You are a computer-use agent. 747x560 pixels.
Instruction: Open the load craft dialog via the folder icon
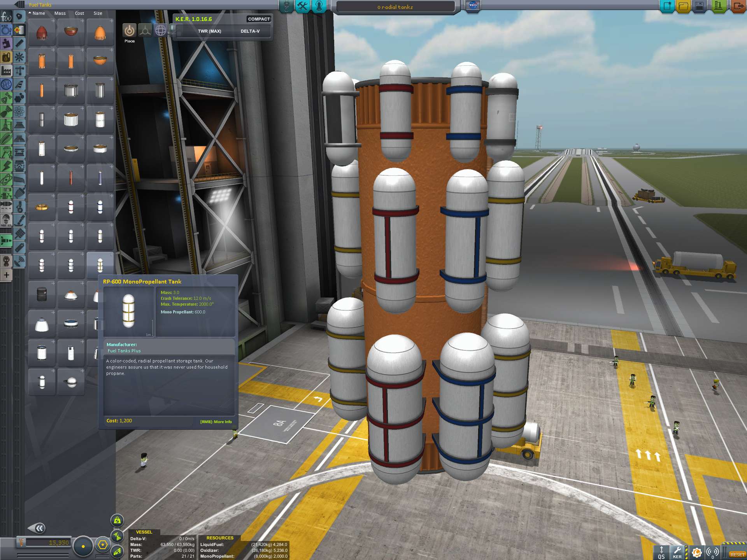point(683,6)
